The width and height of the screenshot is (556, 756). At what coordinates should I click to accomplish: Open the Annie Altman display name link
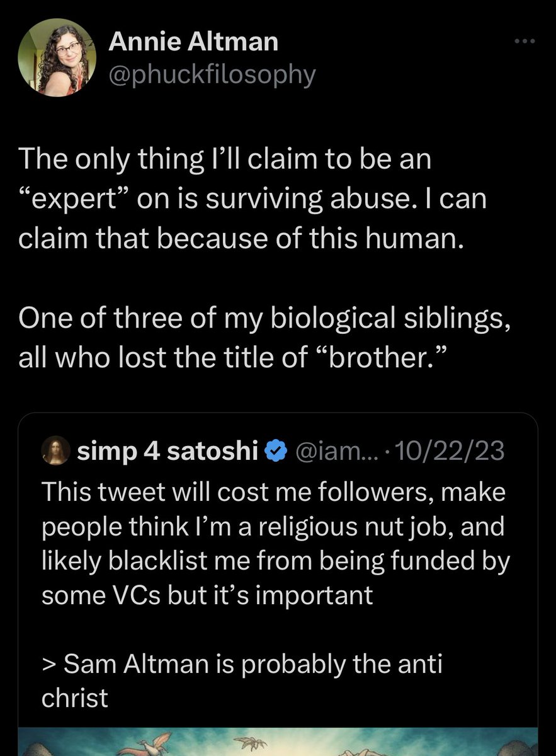tap(193, 43)
